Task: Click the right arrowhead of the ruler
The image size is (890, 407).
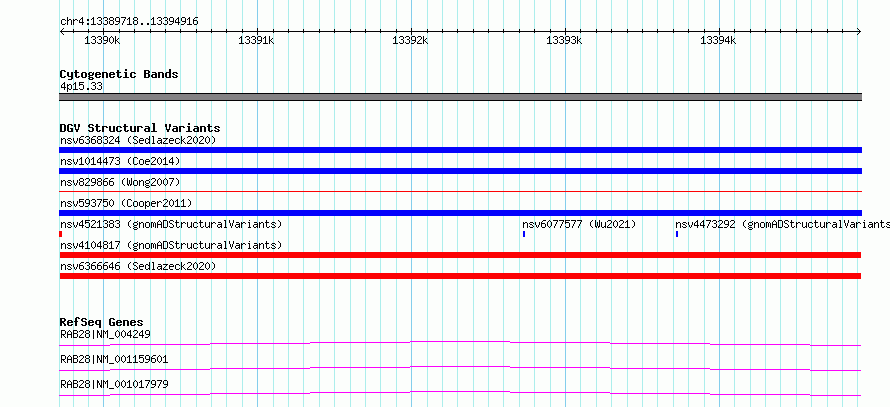Action: point(859,31)
